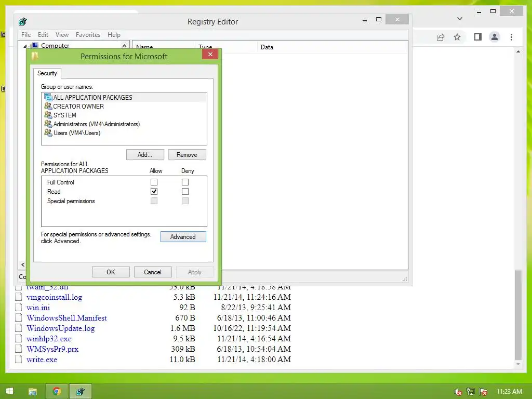Click the SYSTEM user icon
532x399 pixels.
tap(48, 115)
